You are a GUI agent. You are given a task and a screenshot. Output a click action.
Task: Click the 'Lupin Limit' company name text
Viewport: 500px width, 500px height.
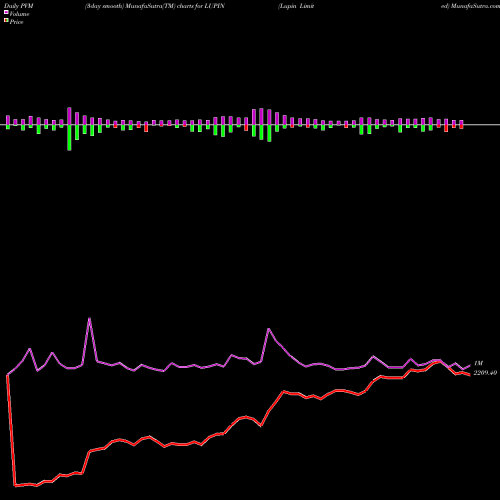pos(296,6)
